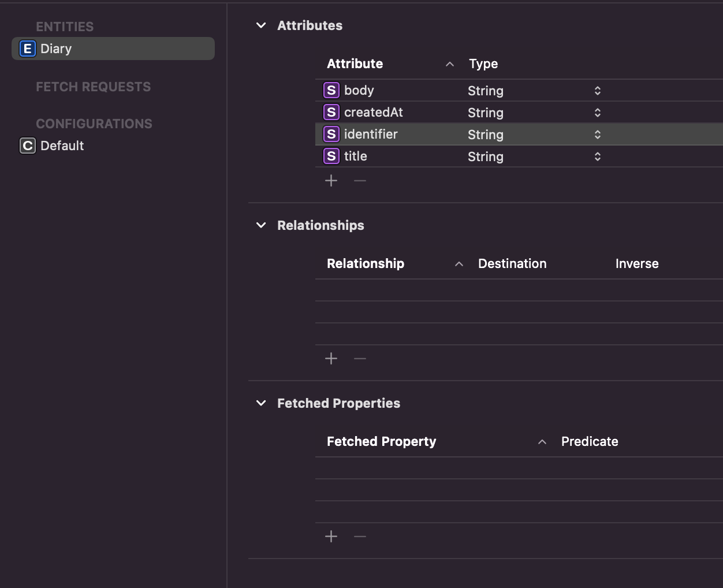The height and width of the screenshot is (588, 723).
Task: Click the createdAt attribute icon
Action: [x=331, y=113]
